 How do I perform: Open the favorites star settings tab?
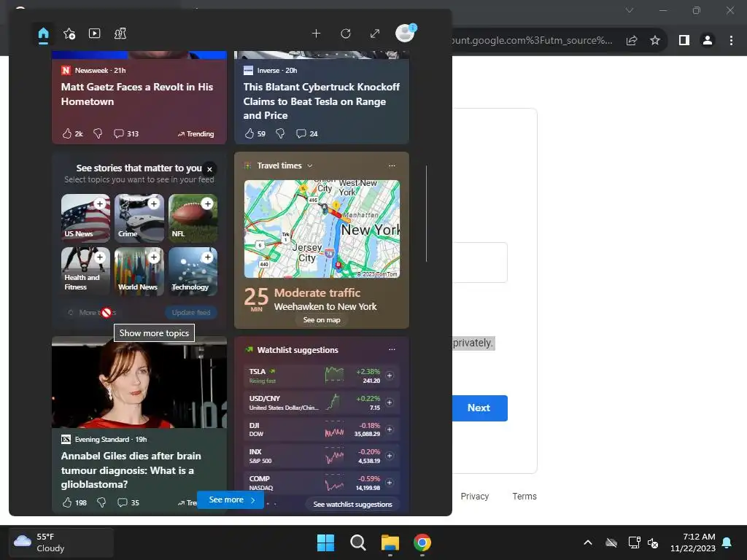pyautogui.click(x=69, y=34)
